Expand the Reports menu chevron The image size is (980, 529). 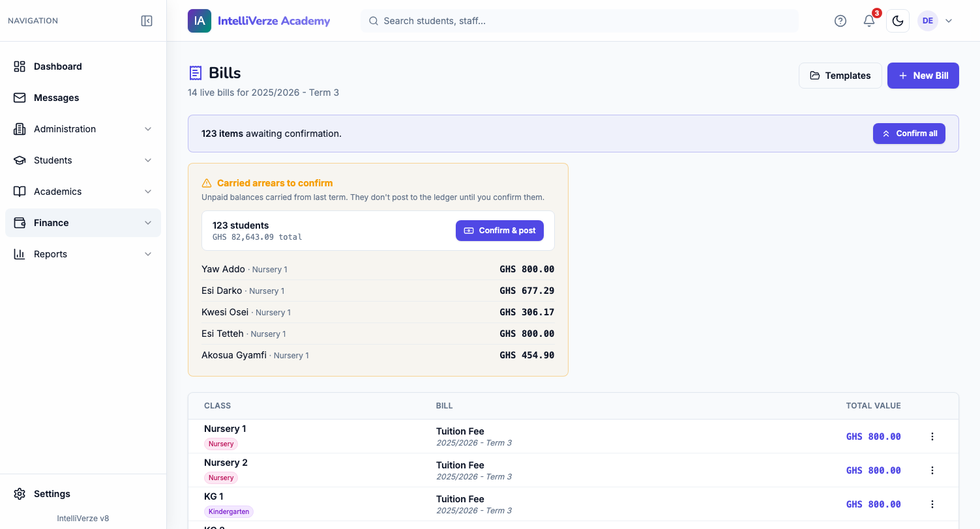pos(148,254)
